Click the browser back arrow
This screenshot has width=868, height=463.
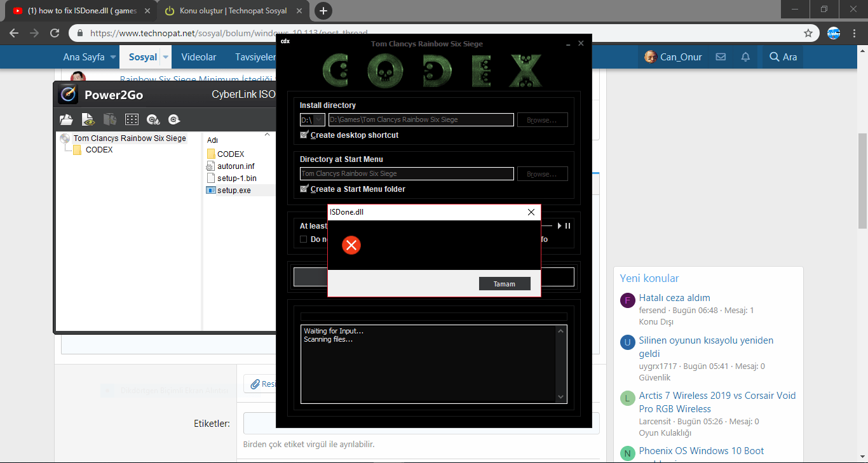(x=14, y=33)
